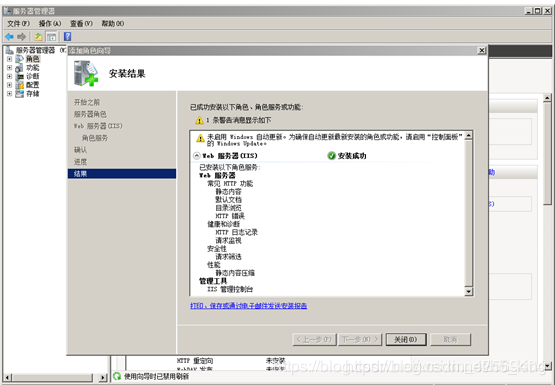This screenshot has width=555, height=385.
Task: Click the left tree horizontal scroll left arrow
Action: click(7, 377)
